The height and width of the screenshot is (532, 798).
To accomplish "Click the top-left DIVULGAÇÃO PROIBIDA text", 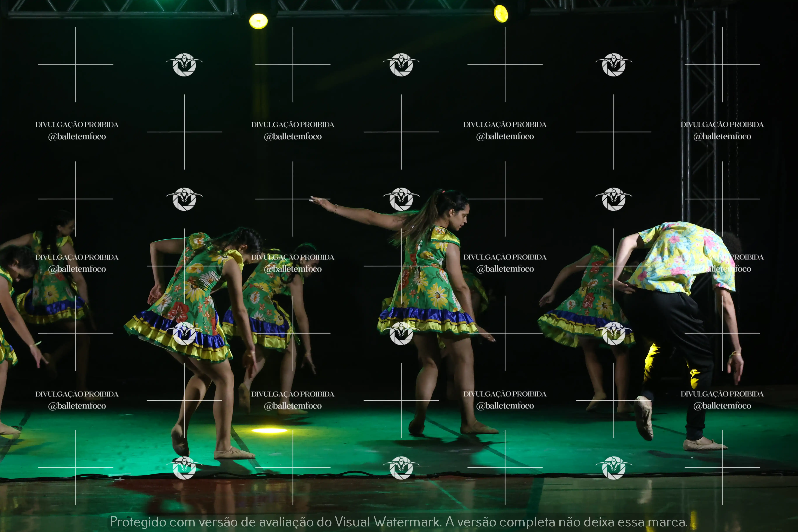I will (x=77, y=125).
